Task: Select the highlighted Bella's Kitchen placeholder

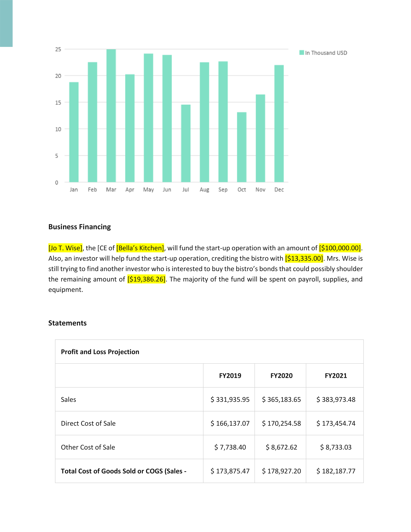Action: click(140, 248)
